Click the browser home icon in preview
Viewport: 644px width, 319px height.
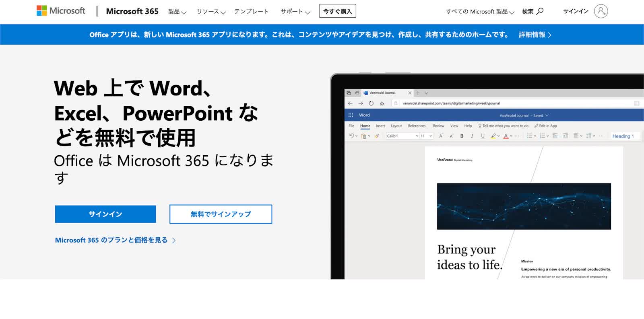pyautogui.click(x=382, y=103)
